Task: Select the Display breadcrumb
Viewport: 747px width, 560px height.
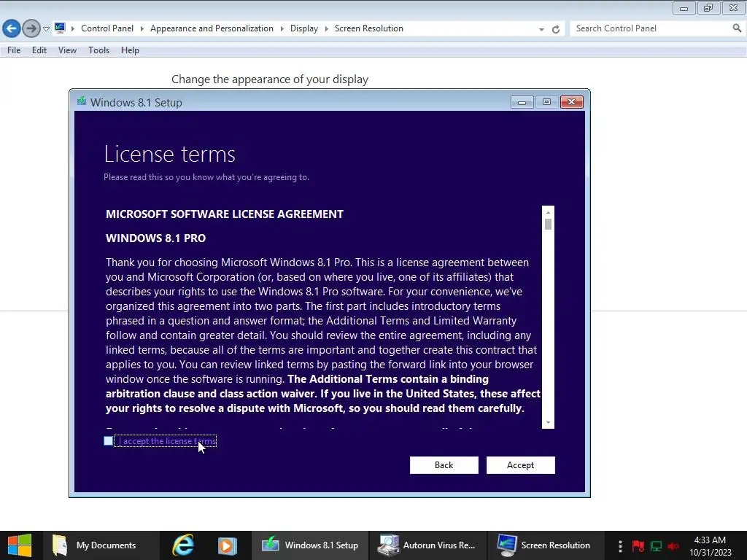Action: (x=304, y=28)
